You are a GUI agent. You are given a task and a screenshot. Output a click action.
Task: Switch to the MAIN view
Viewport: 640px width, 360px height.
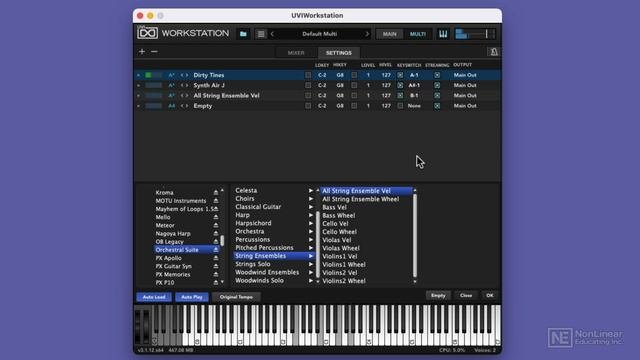[389, 34]
